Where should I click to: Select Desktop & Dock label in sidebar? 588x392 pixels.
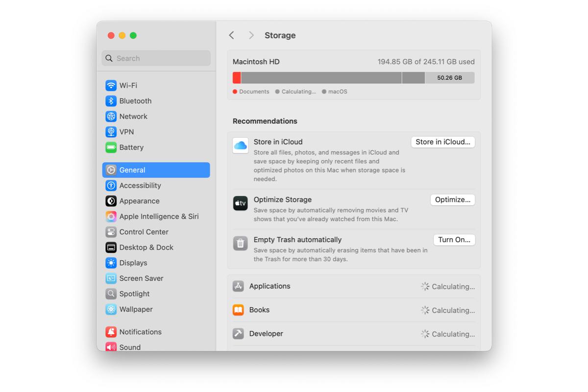click(x=147, y=247)
